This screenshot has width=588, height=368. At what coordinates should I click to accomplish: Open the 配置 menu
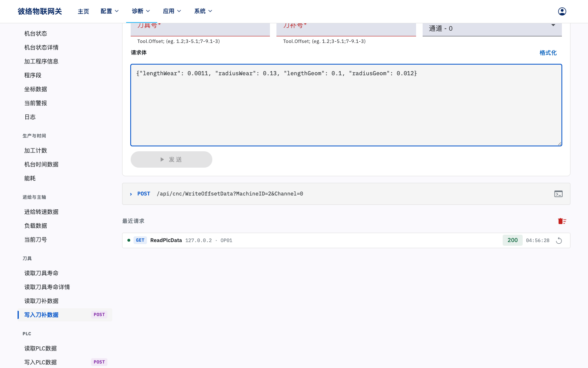click(109, 11)
